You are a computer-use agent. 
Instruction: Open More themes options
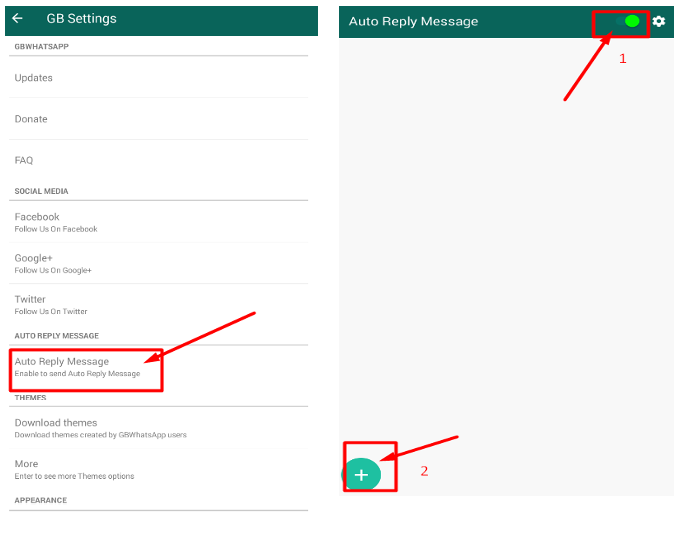coord(158,469)
